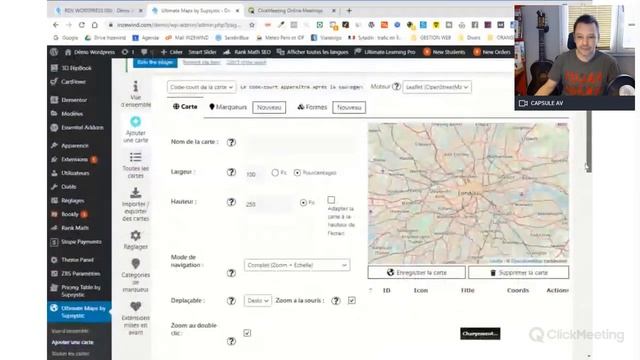The height and width of the screenshot is (360, 640).
Task: Click help icon for Zoom à la souris
Action: pyautogui.click(x=336, y=301)
